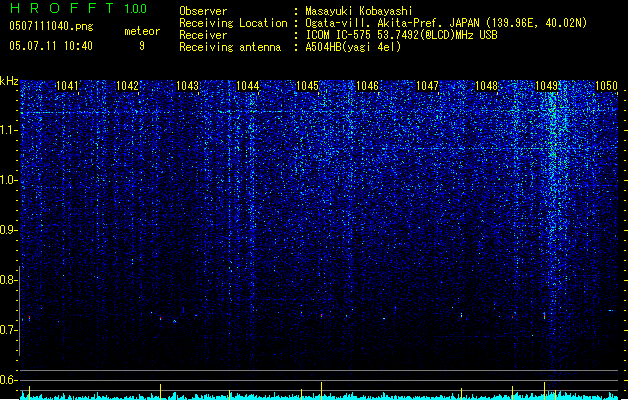Select receiver text ICOM IC-575 53.7492 MHz USB
Screen dimensions: 629x400
[401, 35]
